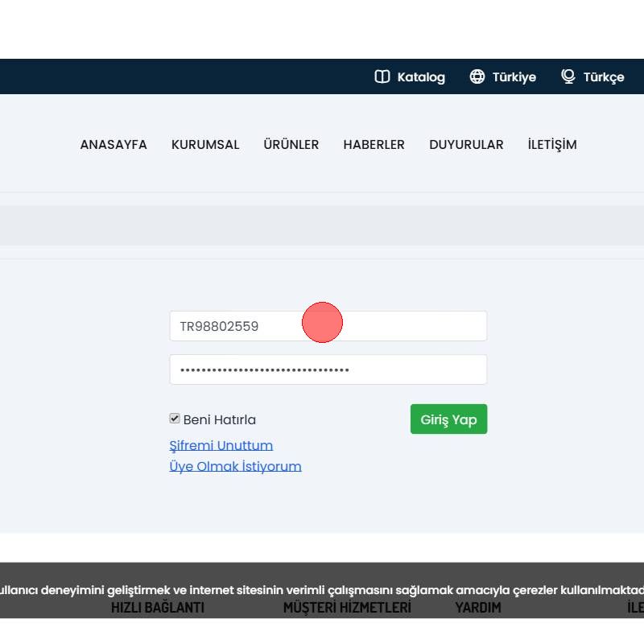Navigate to the DUYURULAR page
644x644 pixels.
pos(466,145)
